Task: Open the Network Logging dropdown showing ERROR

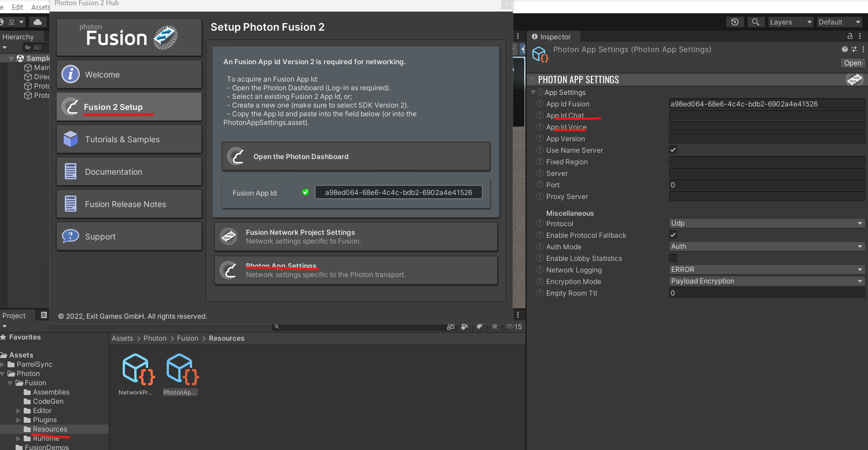Action: coord(767,270)
